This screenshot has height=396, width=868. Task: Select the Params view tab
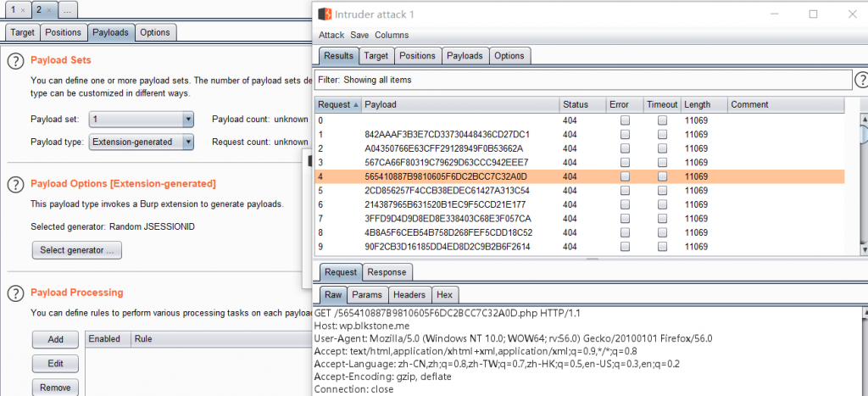(367, 295)
